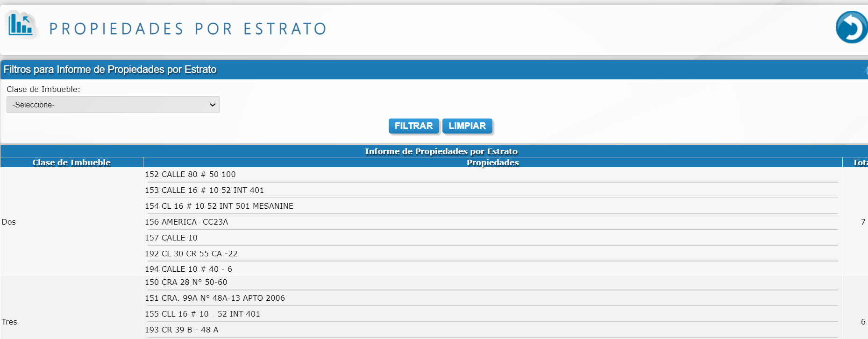Click the Informe de Propiedades por Estrato title bar
This screenshot has height=339, width=868.
pyautogui.click(x=441, y=151)
